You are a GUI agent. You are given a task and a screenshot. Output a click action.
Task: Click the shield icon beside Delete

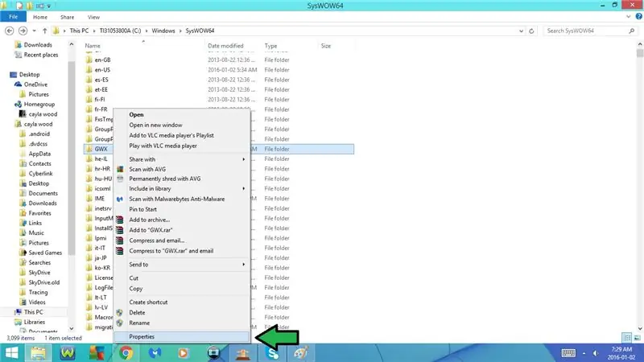click(119, 313)
